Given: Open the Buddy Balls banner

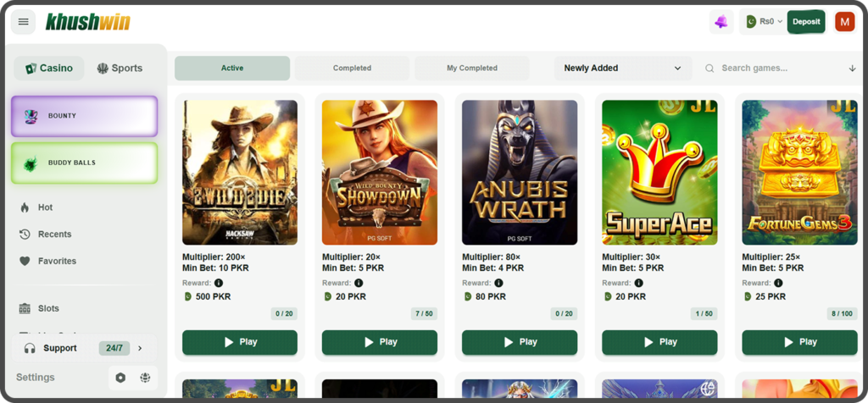Looking at the screenshot, I should point(85,163).
